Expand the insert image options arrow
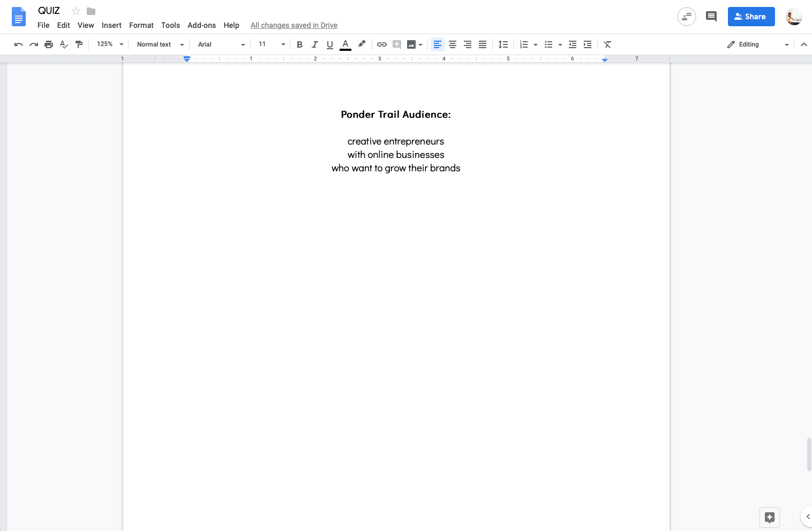This screenshot has width=812, height=531. tap(420, 44)
